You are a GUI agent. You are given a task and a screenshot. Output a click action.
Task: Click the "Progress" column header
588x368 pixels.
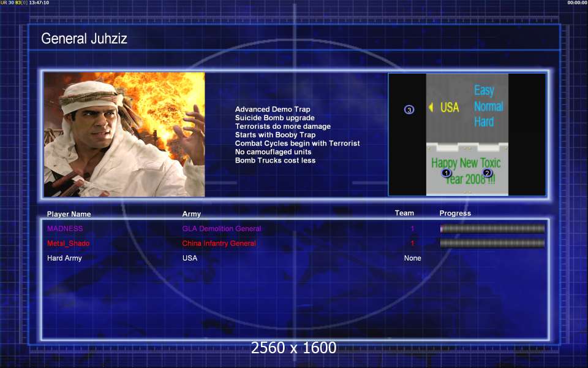click(x=455, y=213)
